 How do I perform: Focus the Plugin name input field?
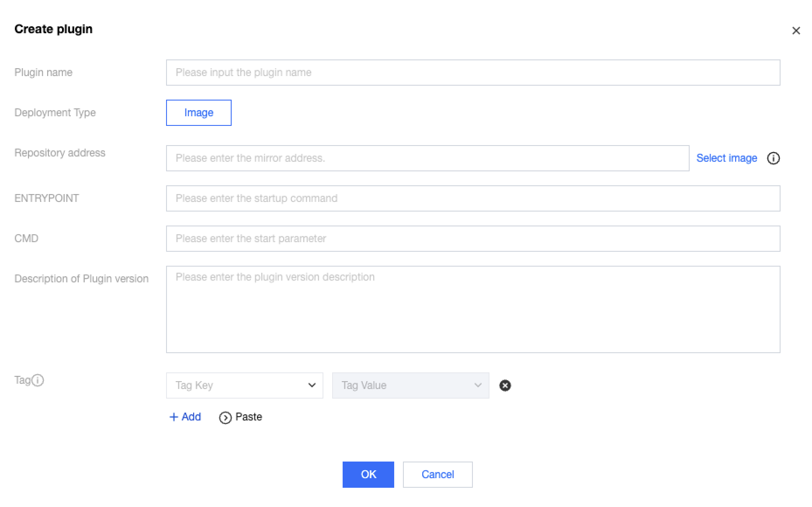point(473,73)
